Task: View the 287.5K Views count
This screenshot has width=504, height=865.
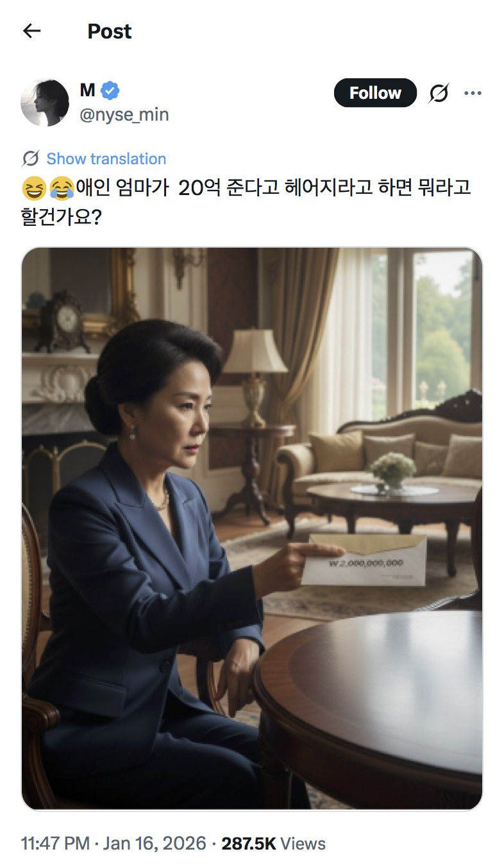Action: (274, 843)
